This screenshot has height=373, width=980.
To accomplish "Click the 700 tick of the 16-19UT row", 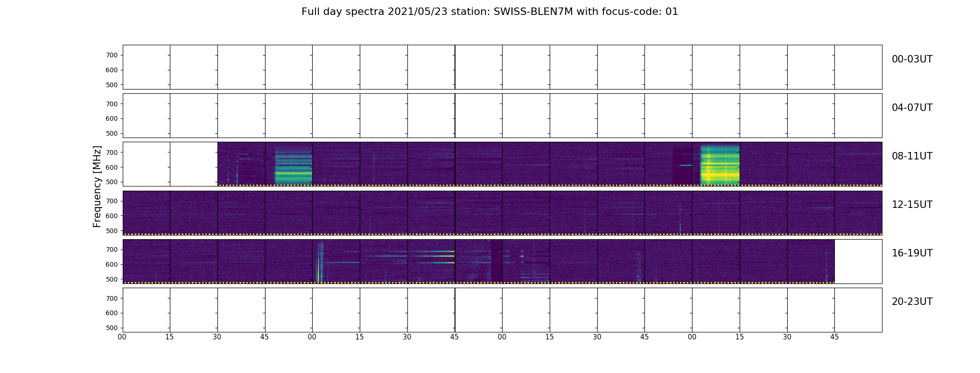I will (x=112, y=249).
